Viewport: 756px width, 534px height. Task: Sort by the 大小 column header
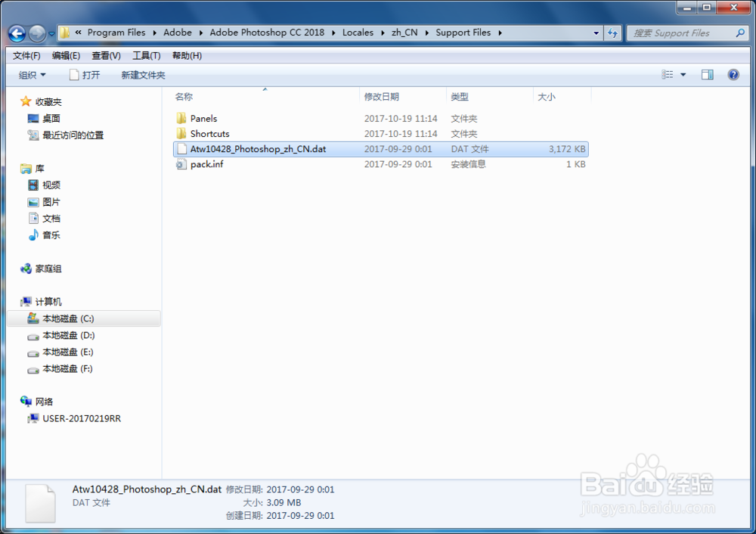pyautogui.click(x=562, y=97)
